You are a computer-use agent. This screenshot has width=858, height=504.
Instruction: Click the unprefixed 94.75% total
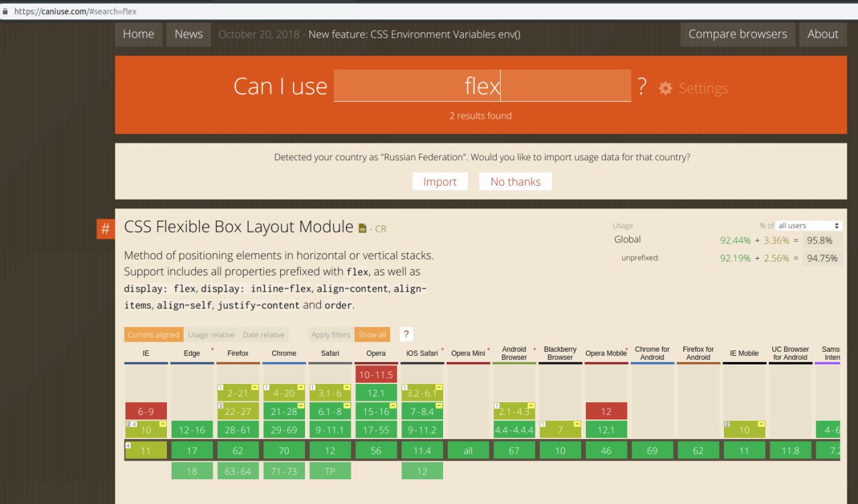[822, 258]
